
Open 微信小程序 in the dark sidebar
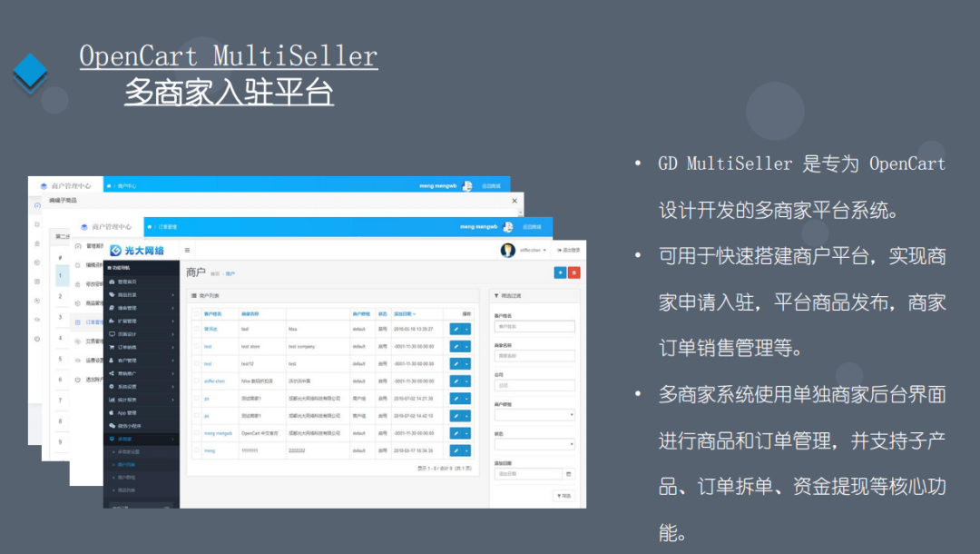pyautogui.click(x=142, y=426)
